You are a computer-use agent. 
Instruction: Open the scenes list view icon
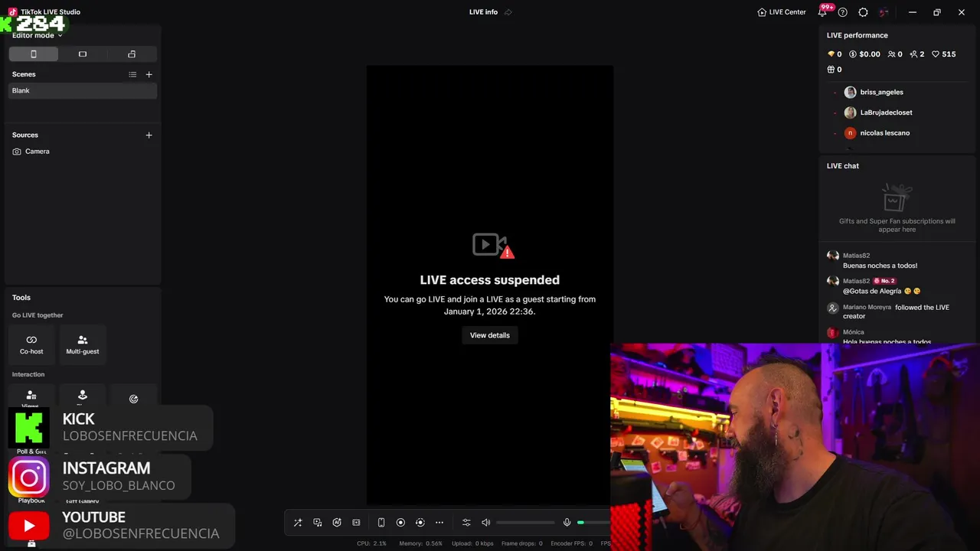tap(132, 74)
